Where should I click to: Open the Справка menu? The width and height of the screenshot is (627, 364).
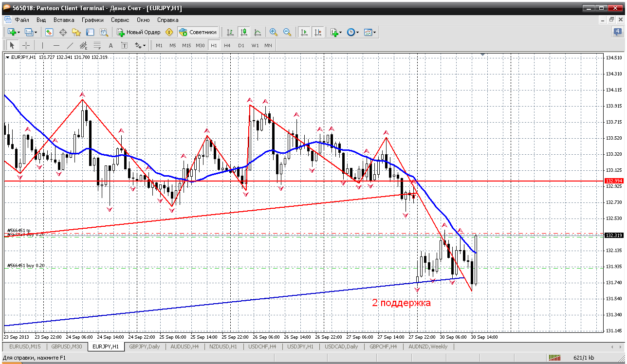[x=168, y=20]
